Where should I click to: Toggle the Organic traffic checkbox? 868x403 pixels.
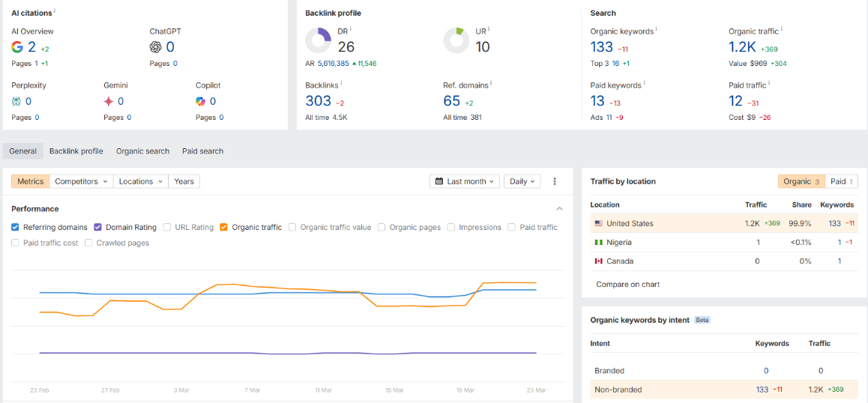[224, 227]
